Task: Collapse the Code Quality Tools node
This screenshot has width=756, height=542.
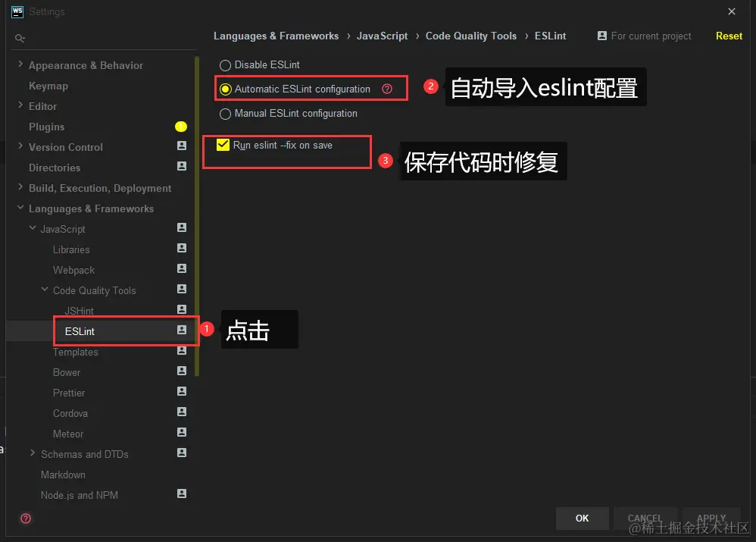Action: (45, 289)
